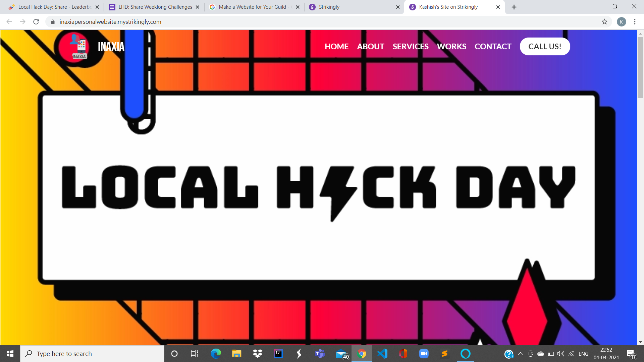644x362 pixels.
Task: Open Visual Studio Code from taskbar
Action: (x=382, y=354)
